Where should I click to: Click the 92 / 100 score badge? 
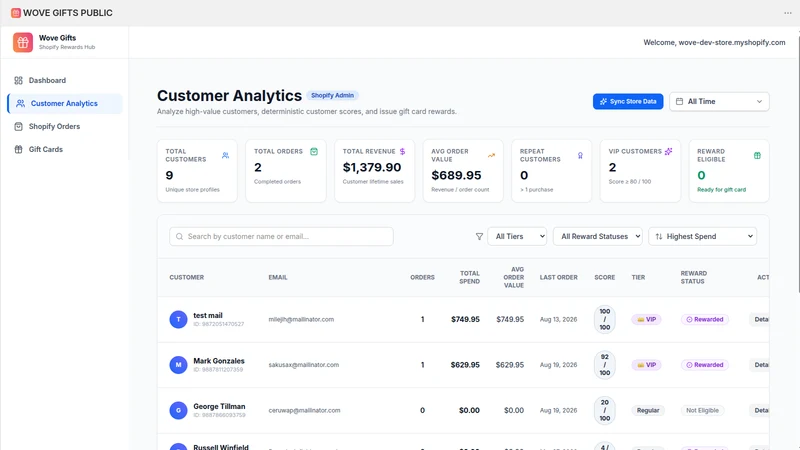605,365
